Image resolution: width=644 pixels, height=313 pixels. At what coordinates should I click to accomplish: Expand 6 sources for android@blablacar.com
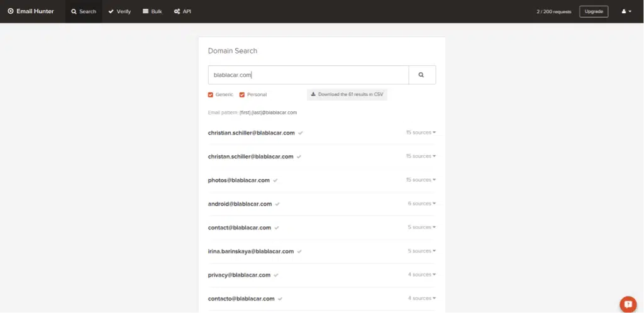tap(422, 204)
